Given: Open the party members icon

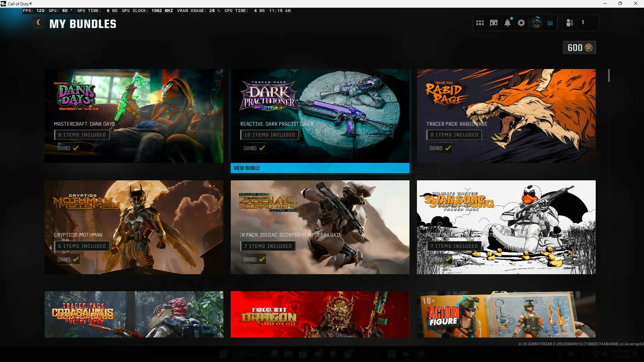Looking at the screenshot, I should (x=570, y=23).
